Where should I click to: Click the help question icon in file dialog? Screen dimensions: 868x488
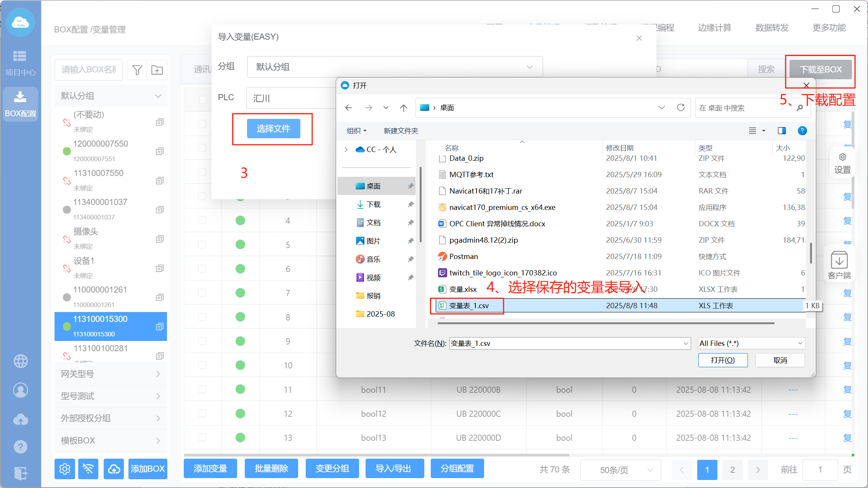coord(802,131)
